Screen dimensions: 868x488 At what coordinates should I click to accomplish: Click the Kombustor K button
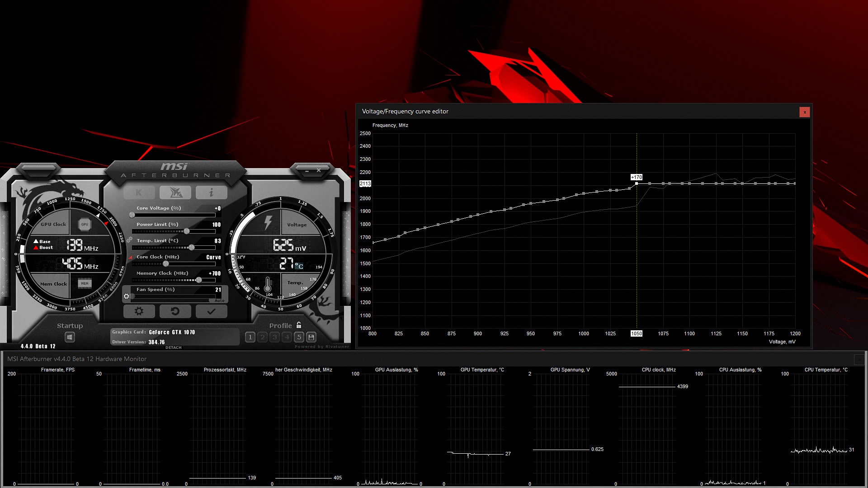(x=139, y=192)
